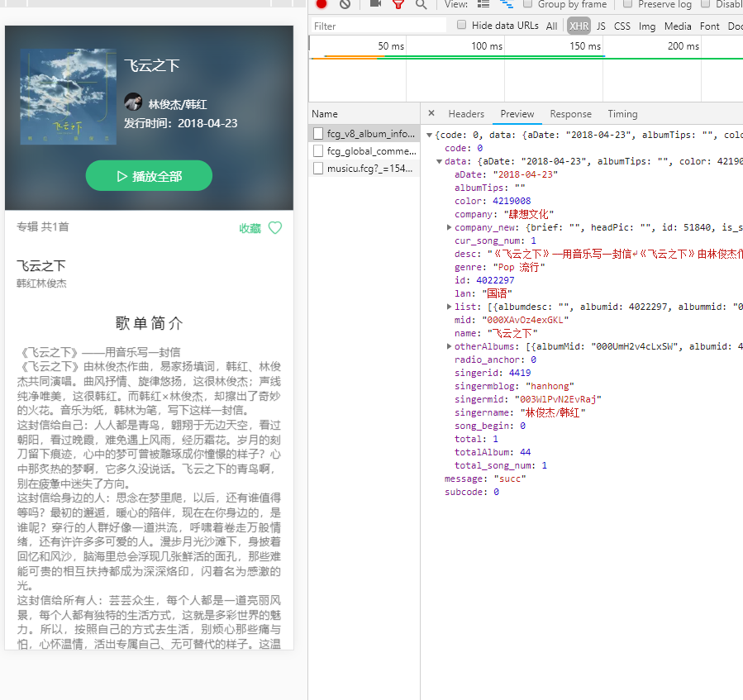Click the green 播放全部 play button
Image resolution: width=743 pixels, height=700 pixels.
tap(149, 176)
